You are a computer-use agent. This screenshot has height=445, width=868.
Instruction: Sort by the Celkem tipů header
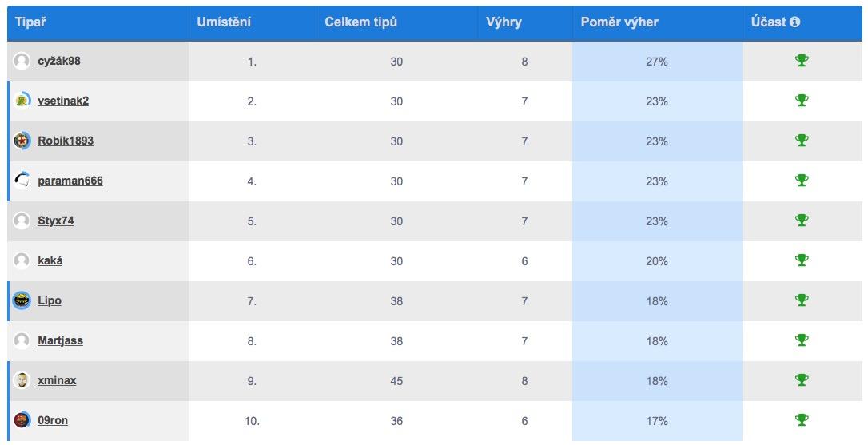(x=360, y=22)
